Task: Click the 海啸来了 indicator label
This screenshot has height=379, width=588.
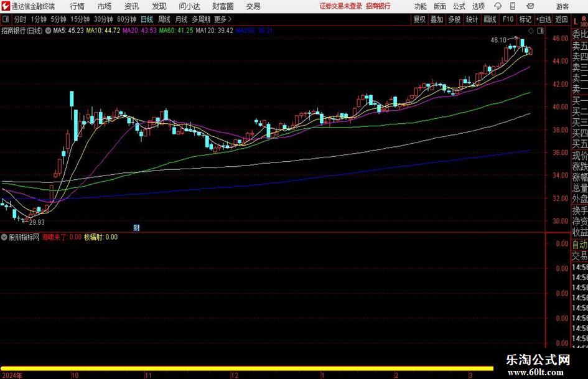Action: click(x=54, y=237)
